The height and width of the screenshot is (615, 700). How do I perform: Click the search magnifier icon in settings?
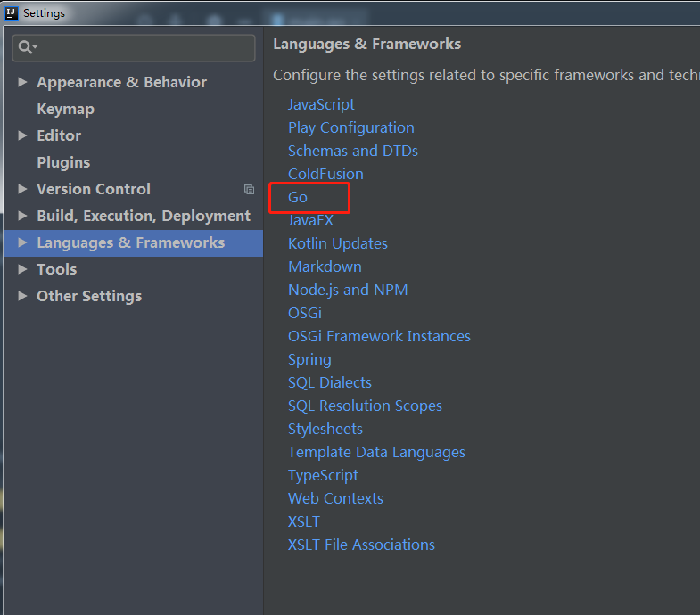tap(28, 47)
